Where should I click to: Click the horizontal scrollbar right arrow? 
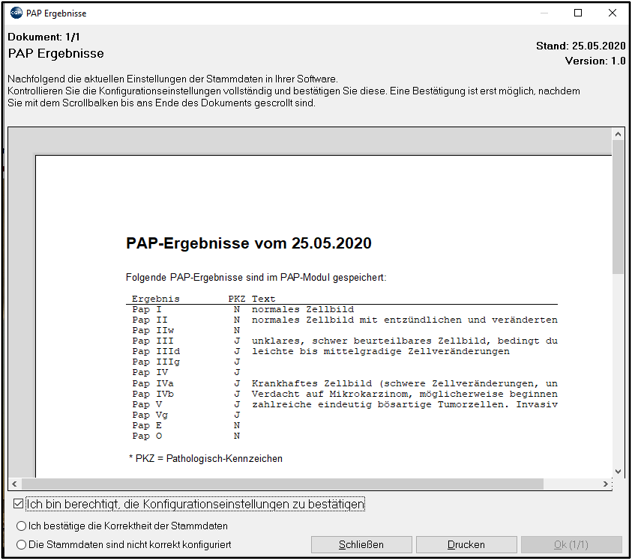click(605, 484)
